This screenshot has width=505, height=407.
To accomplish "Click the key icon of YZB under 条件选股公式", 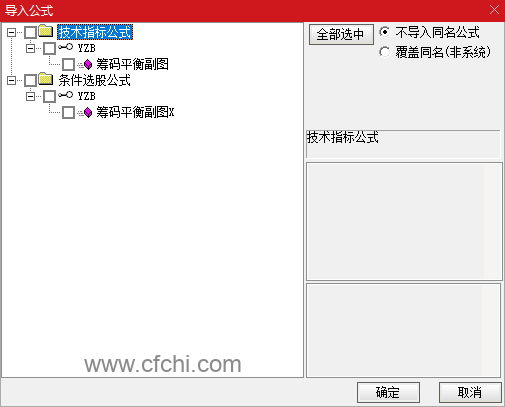I will coord(65,95).
